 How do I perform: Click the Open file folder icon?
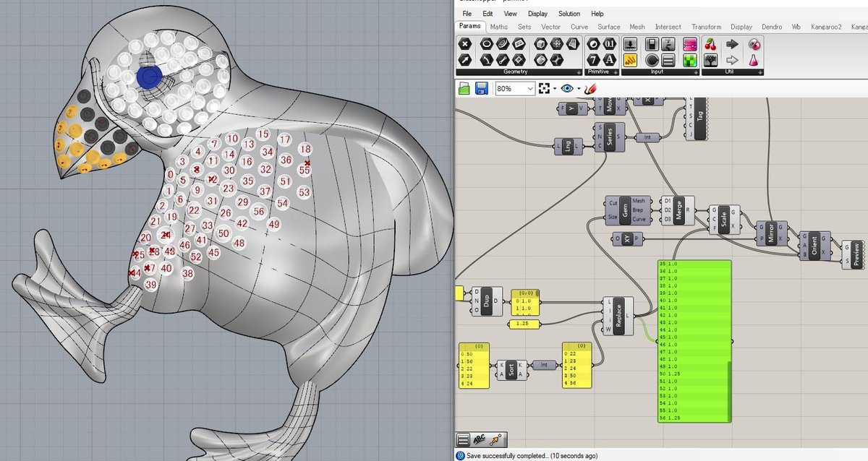pyautogui.click(x=465, y=88)
